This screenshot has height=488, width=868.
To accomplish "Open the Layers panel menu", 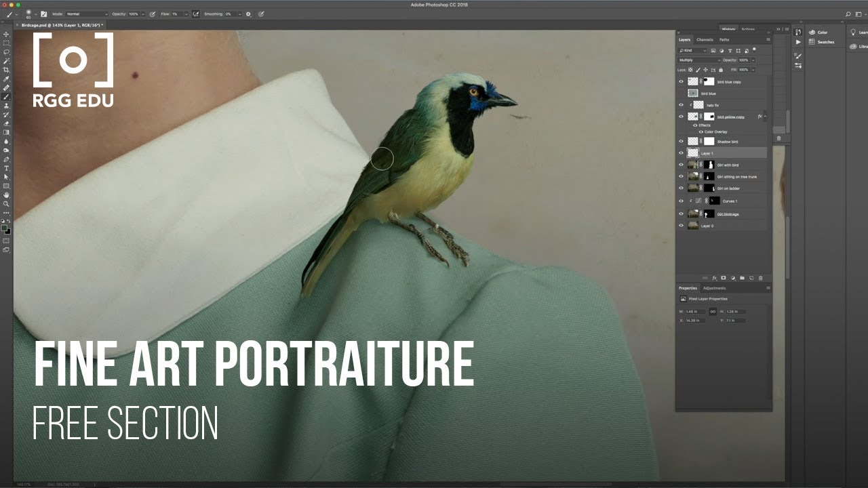I will [768, 40].
